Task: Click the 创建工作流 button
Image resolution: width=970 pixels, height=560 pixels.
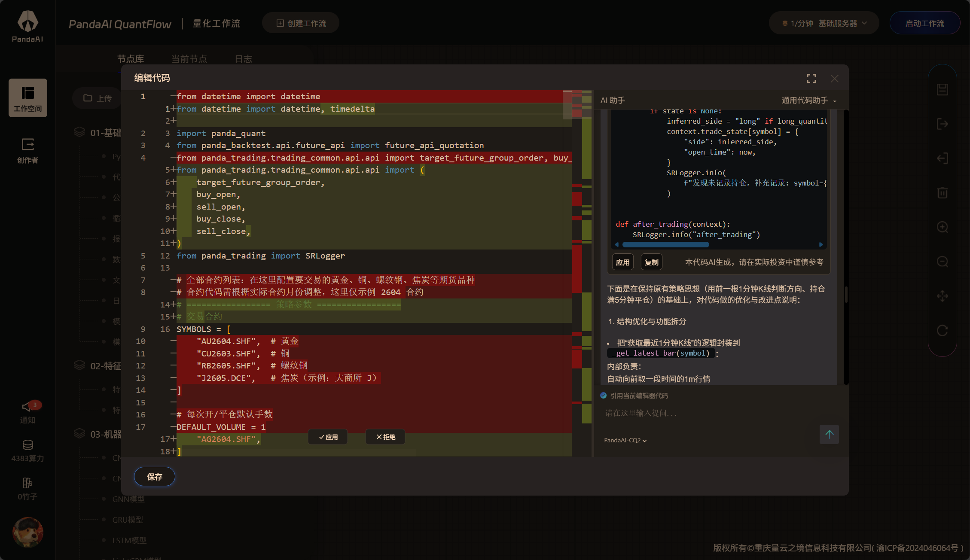Action: [x=301, y=23]
